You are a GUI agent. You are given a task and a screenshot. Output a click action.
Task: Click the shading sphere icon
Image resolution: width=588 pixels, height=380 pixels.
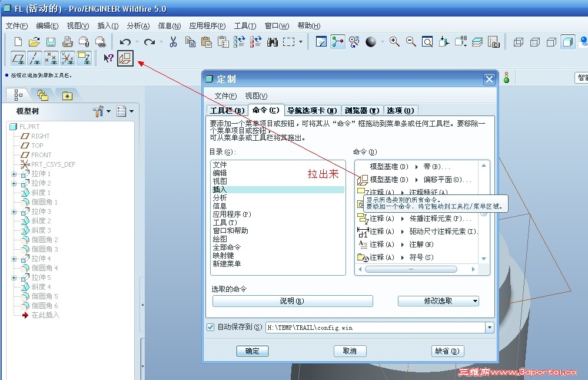(370, 42)
